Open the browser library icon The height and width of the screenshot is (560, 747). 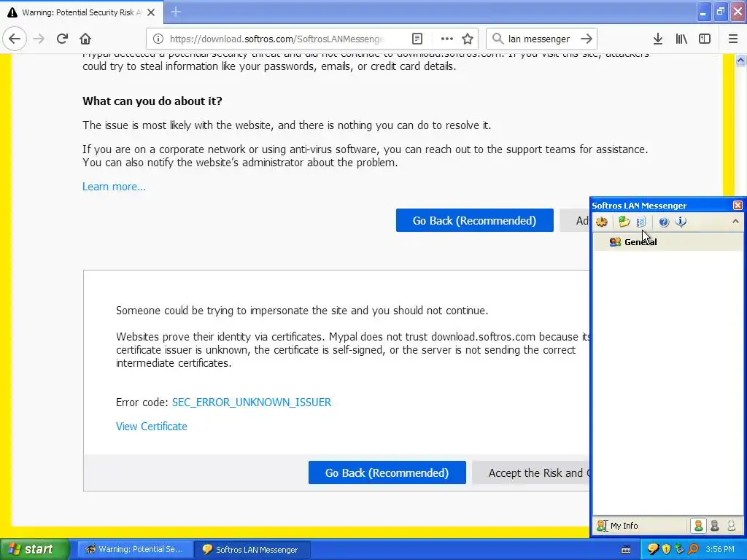(x=681, y=39)
